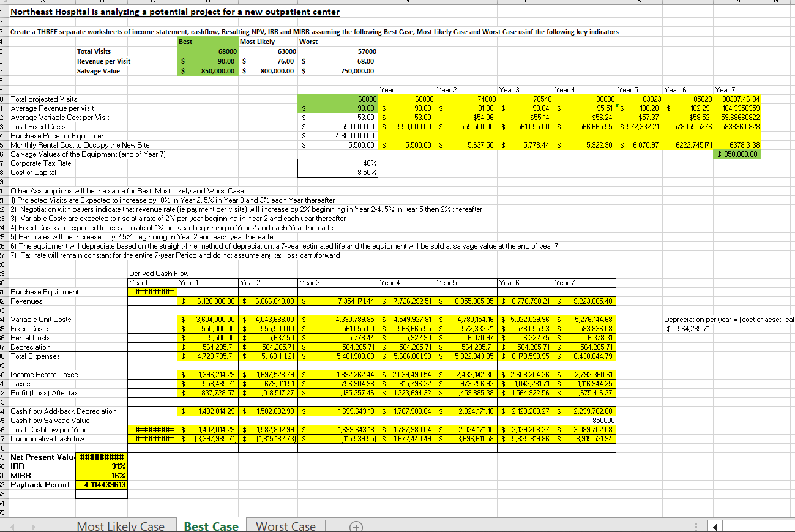The image size is (795, 532).
Task: Click the 'Revenues' row label
Action: (x=27, y=301)
